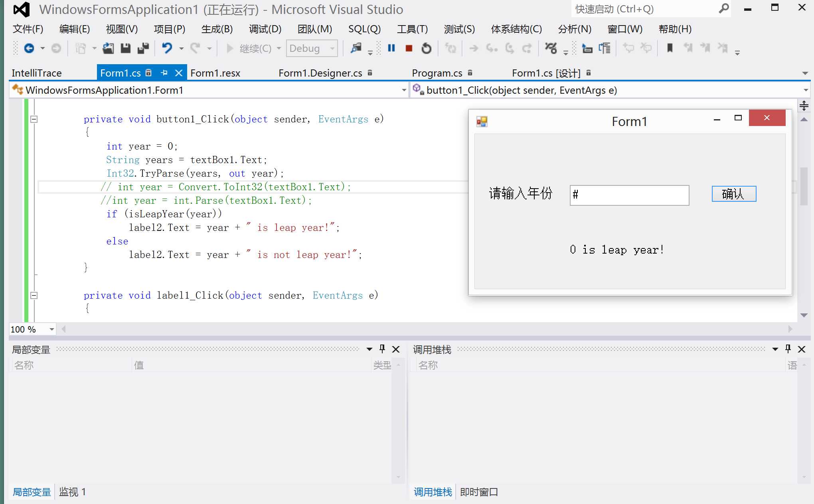Pause debugging with the Break All icon
Image resolution: width=814 pixels, height=504 pixels.
391,48
